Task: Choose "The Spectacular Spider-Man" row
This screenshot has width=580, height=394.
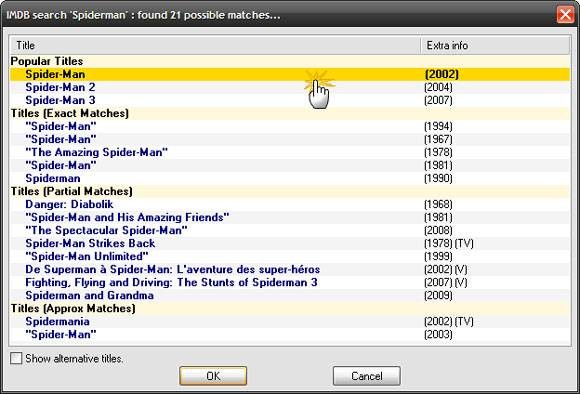Action: [290, 230]
